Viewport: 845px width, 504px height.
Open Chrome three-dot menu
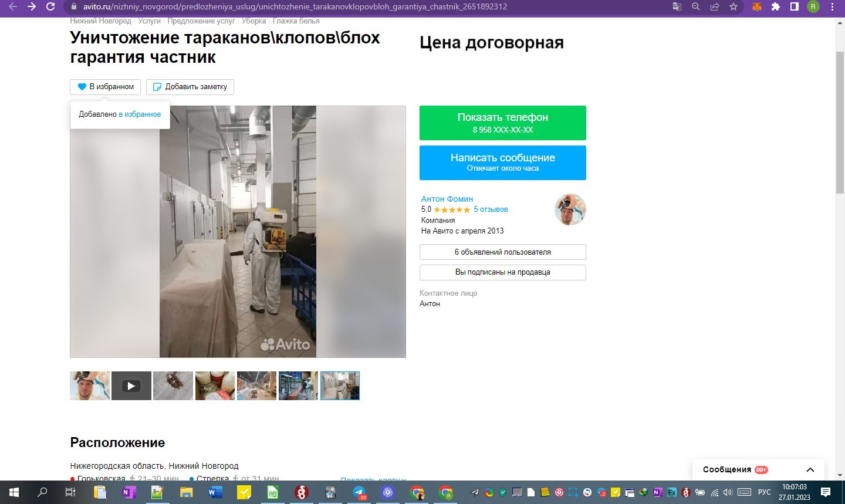[x=832, y=6]
